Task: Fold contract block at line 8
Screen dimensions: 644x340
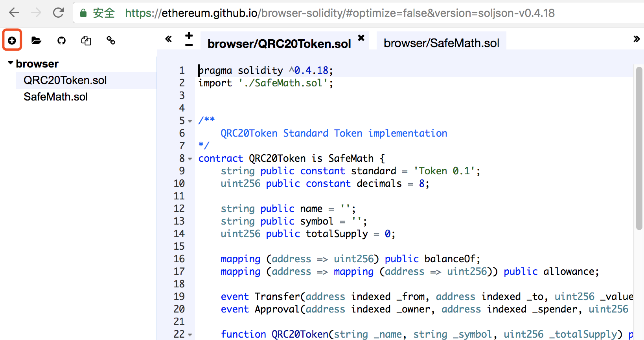Action: tap(190, 159)
